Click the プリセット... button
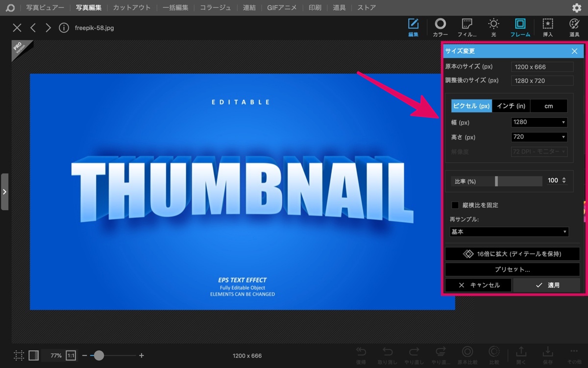 pyautogui.click(x=512, y=269)
